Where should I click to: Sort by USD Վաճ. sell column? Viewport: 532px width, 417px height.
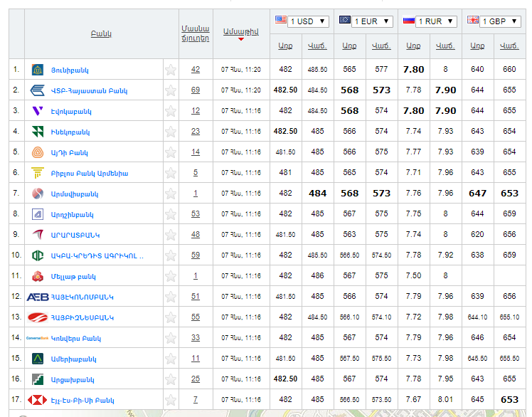pos(317,46)
